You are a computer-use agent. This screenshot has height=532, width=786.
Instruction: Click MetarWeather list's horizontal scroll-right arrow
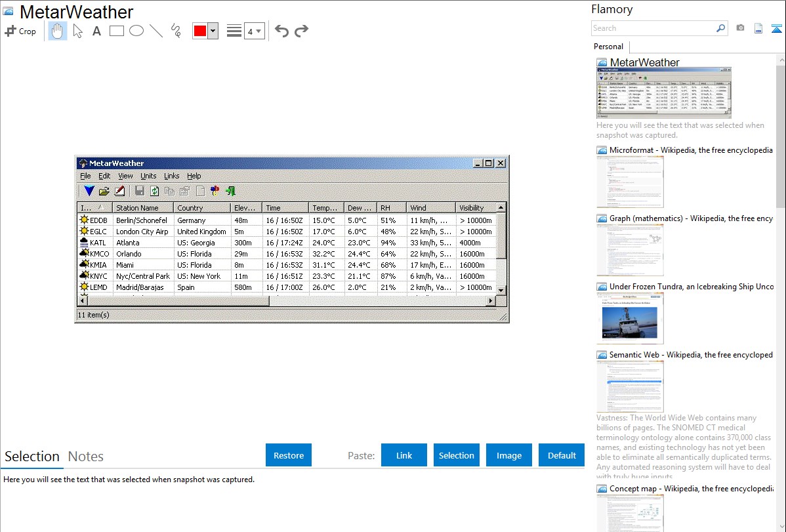[x=491, y=300]
